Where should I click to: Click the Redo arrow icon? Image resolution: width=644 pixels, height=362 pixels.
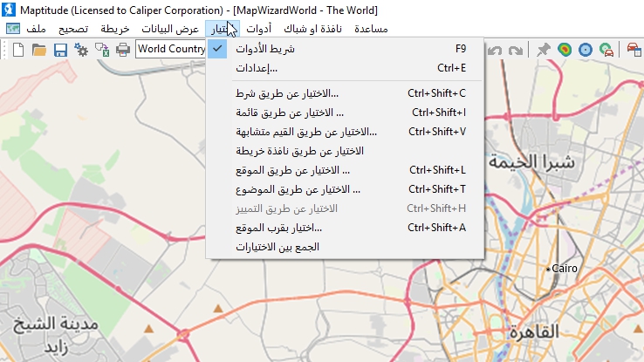pos(515,50)
